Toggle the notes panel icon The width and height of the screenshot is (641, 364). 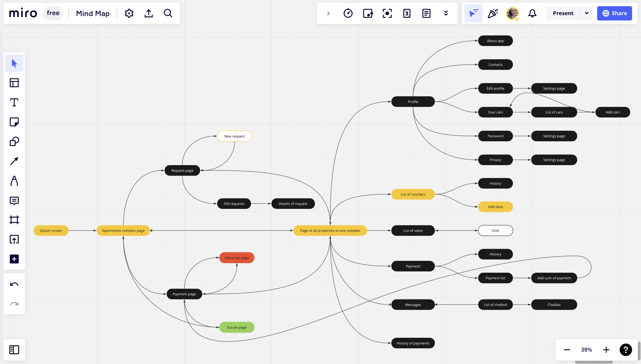click(x=426, y=13)
